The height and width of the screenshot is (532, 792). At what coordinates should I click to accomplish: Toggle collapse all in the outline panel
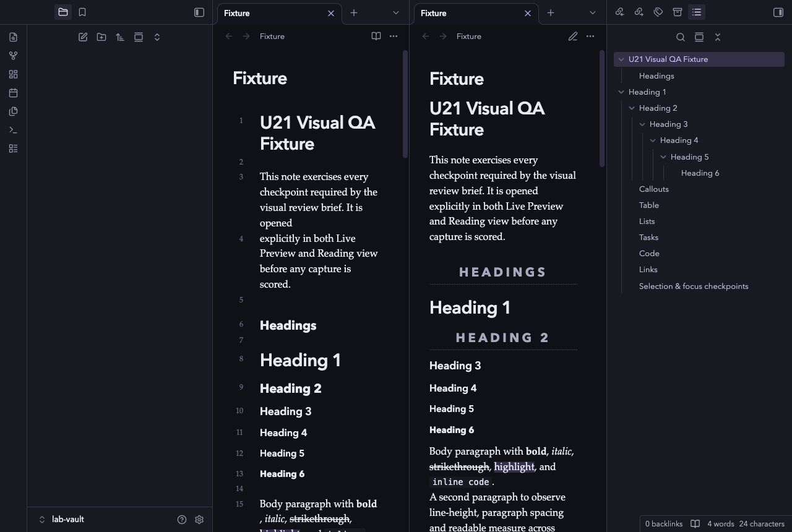tap(718, 37)
